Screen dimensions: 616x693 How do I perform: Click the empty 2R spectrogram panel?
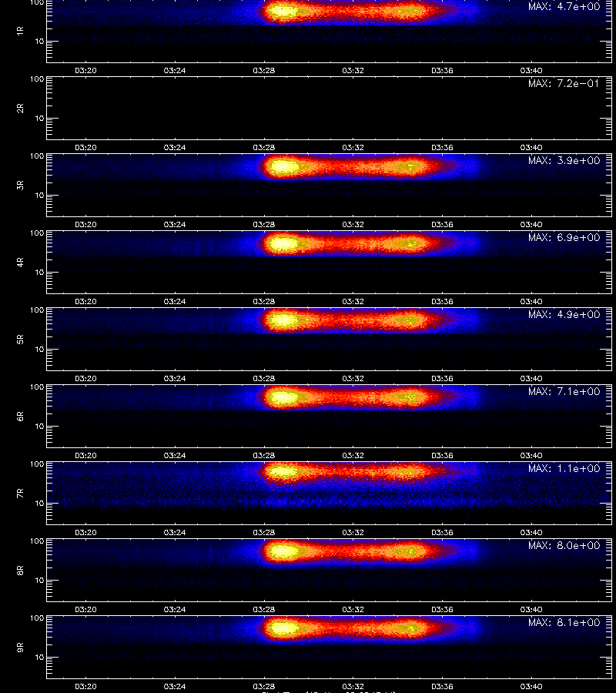tap(330, 109)
